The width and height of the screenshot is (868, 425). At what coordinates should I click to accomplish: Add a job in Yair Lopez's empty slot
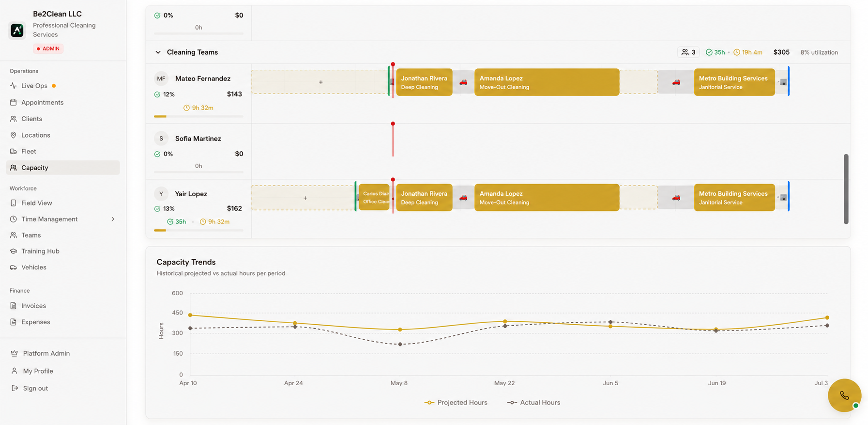[305, 198]
